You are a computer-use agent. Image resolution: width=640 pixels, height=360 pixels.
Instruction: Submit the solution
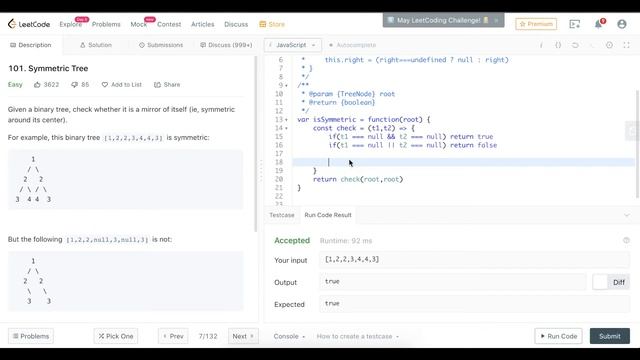(610, 336)
